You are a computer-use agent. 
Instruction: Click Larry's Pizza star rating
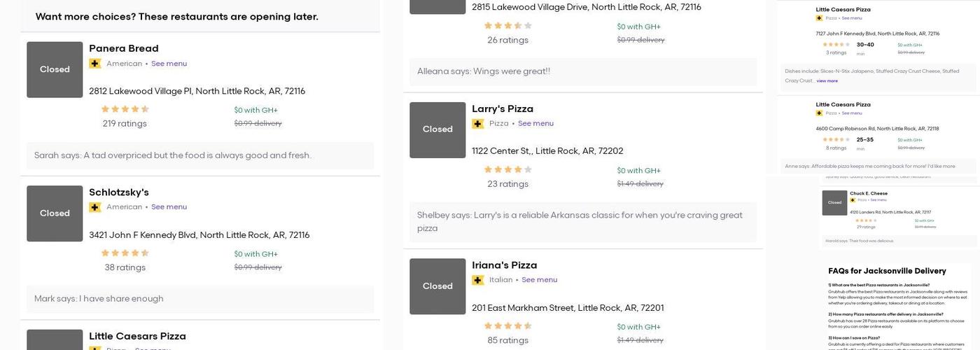click(508, 169)
